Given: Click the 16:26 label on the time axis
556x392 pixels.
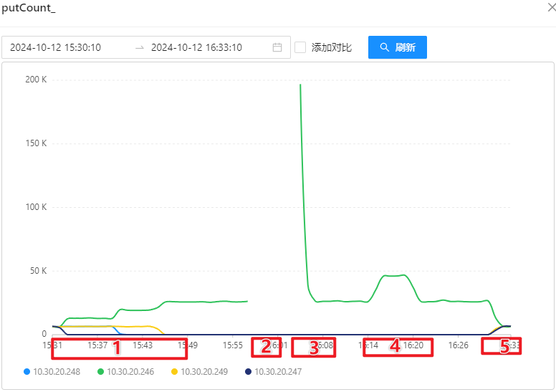Looking at the screenshot, I should coord(458,345).
